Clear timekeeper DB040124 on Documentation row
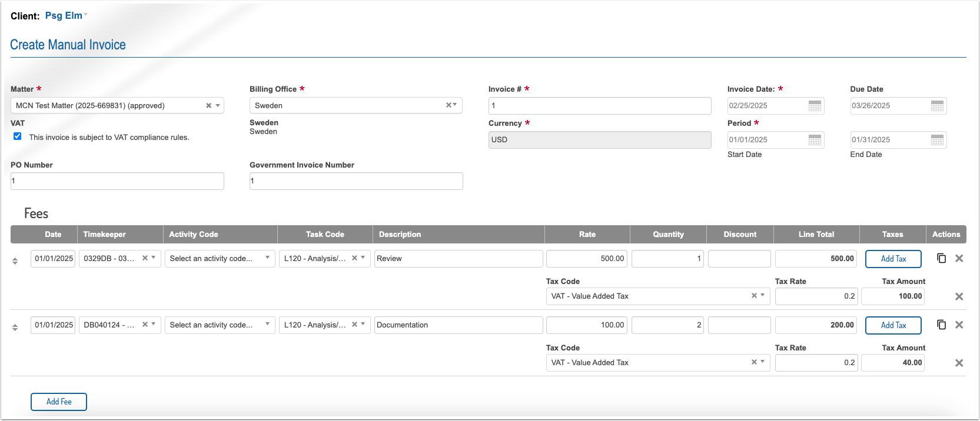Screen dimensions: 980x421 [145, 325]
